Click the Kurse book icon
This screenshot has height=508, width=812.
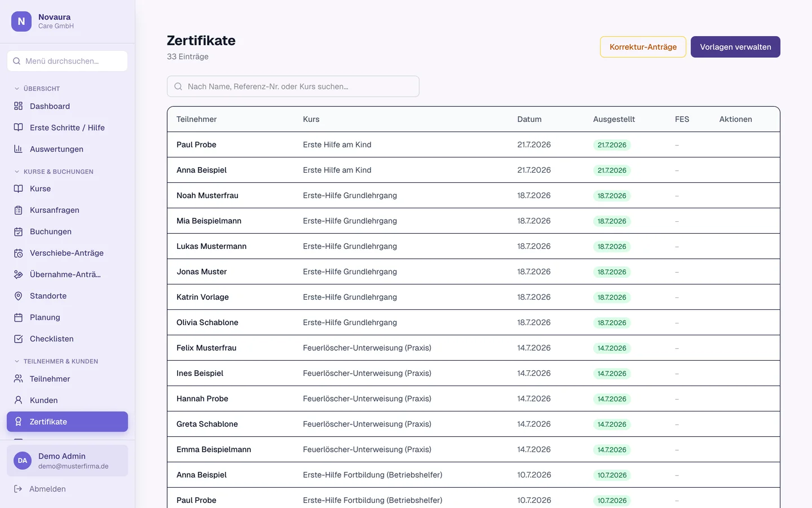[18, 189]
